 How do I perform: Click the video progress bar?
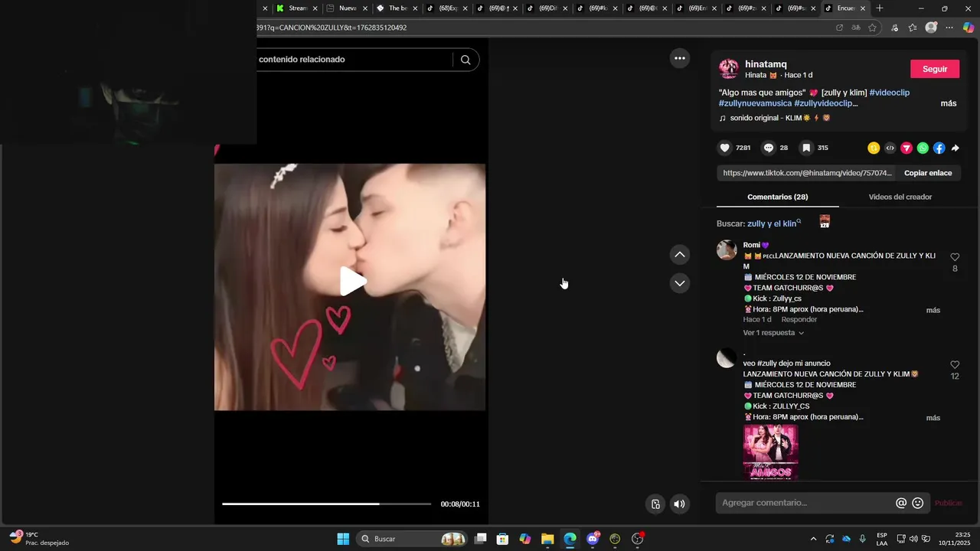pos(327,504)
